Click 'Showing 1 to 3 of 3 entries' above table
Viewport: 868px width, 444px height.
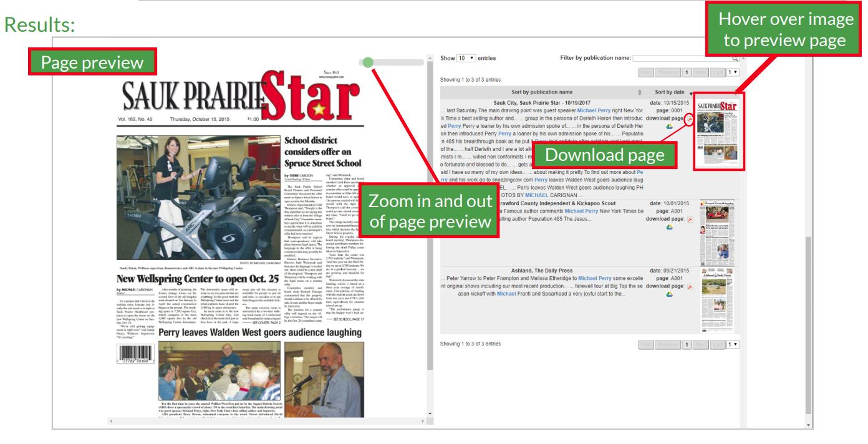click(470, 80)
